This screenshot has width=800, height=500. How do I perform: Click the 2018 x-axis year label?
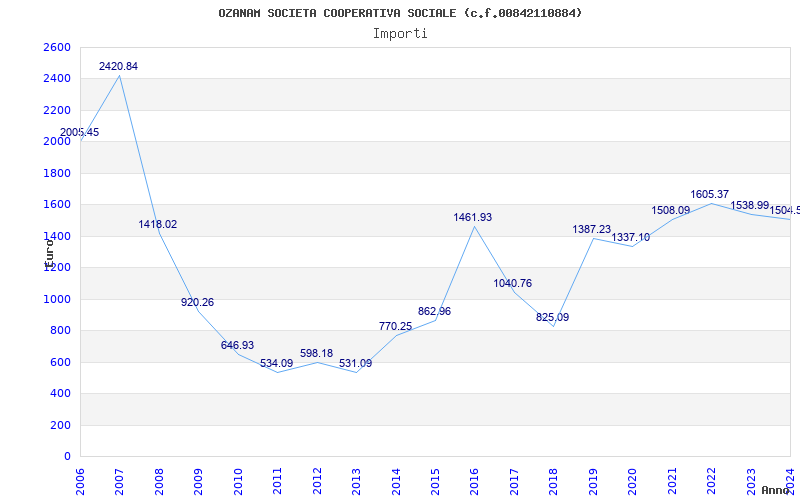554,482
